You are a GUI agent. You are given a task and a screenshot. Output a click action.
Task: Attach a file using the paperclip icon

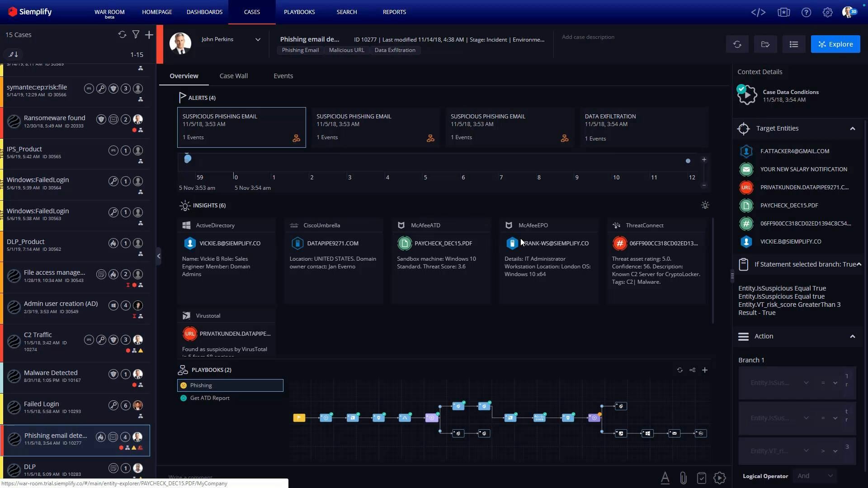click(683, 478)
